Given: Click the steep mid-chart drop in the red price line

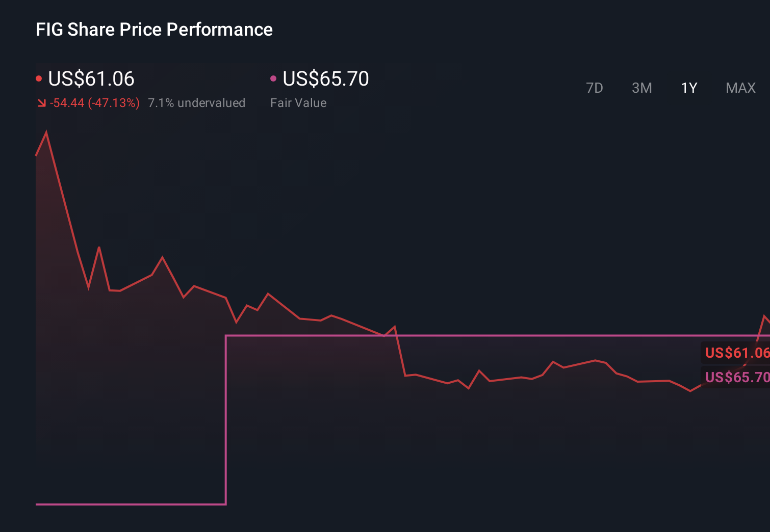Looking at the screenshot, I should click(400, 352).
